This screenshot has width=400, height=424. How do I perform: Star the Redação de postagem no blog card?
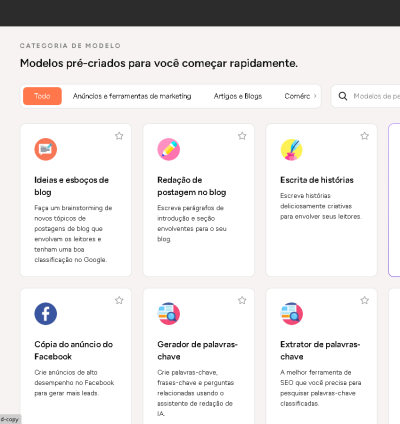coord(242,136)
